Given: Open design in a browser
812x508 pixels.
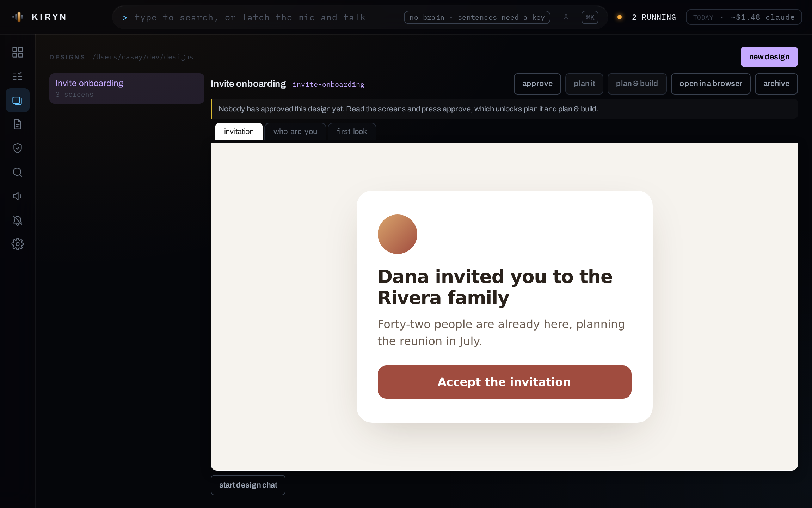Looking at the screenshot, I should (x=711, y=84).
